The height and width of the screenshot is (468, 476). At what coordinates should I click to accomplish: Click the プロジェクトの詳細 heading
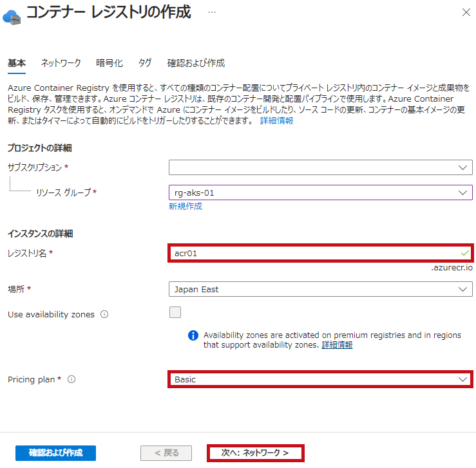tap(39, 148)
